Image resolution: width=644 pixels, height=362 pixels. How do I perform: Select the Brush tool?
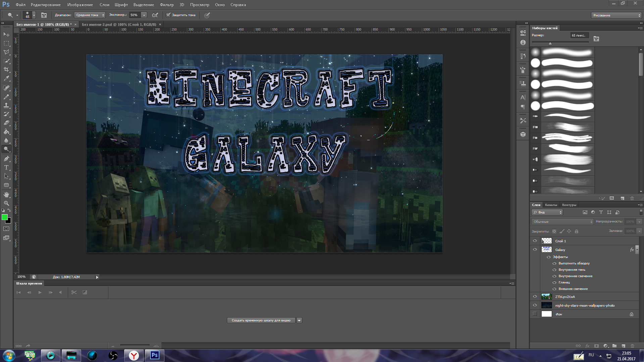click(x=6, y=97)
